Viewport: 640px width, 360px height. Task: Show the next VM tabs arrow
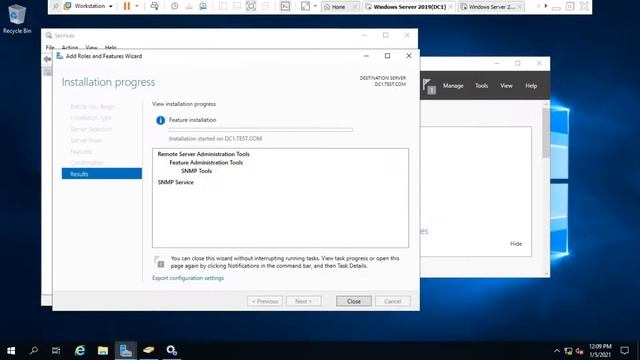546,6
